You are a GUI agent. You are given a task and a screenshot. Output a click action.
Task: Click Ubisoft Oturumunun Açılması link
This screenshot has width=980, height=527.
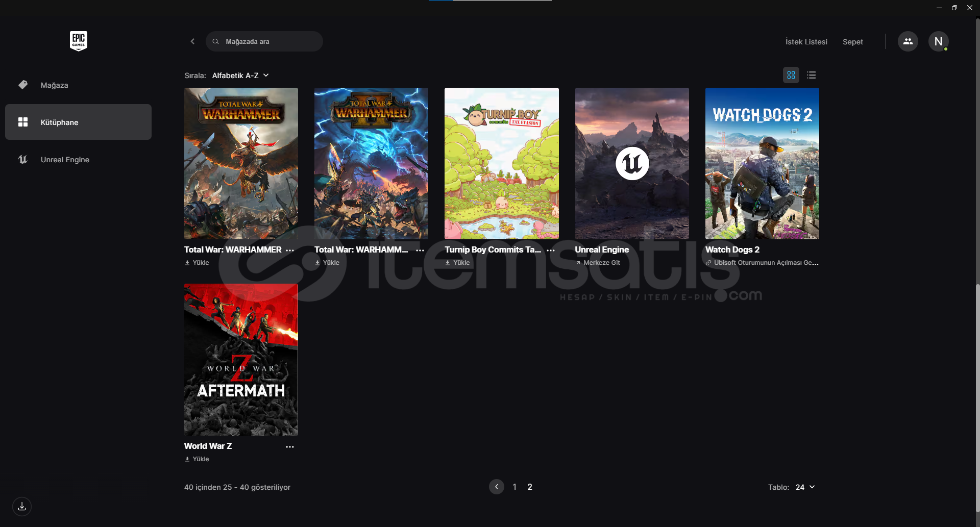762,263
